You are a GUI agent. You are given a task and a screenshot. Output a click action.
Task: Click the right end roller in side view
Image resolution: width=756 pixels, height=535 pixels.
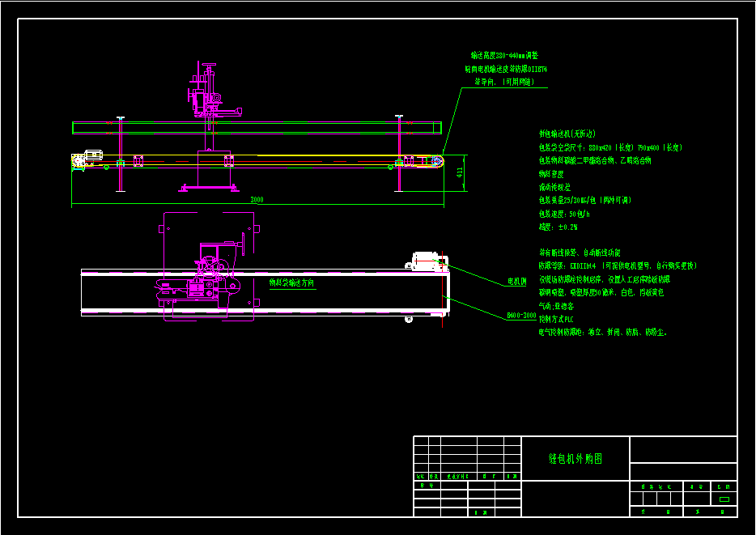[437, 161]
